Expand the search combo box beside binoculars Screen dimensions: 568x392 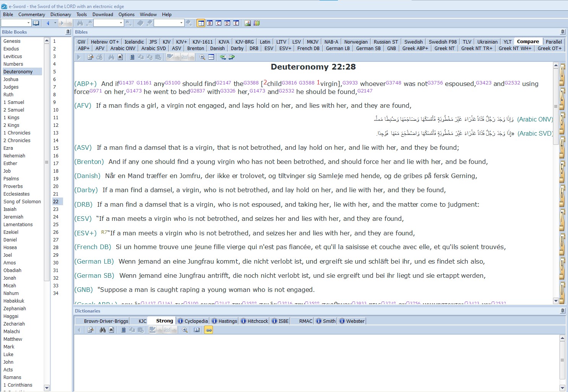[121, 23]
